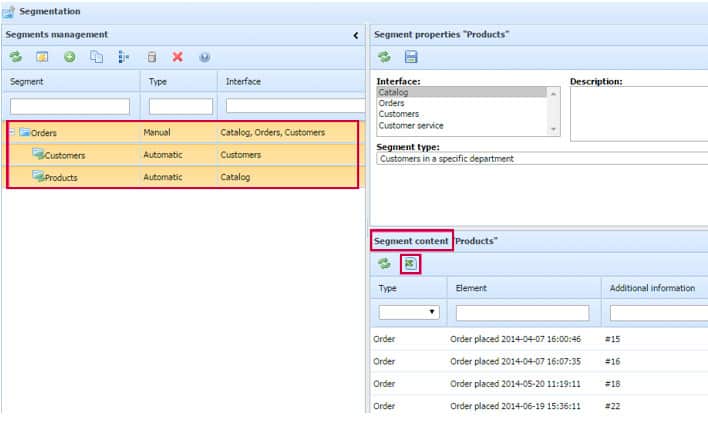The width and height of the screenshot is (708, 430).
Task: Select order placed 2014-04-07 16:00:46
Action: (515, 339)
